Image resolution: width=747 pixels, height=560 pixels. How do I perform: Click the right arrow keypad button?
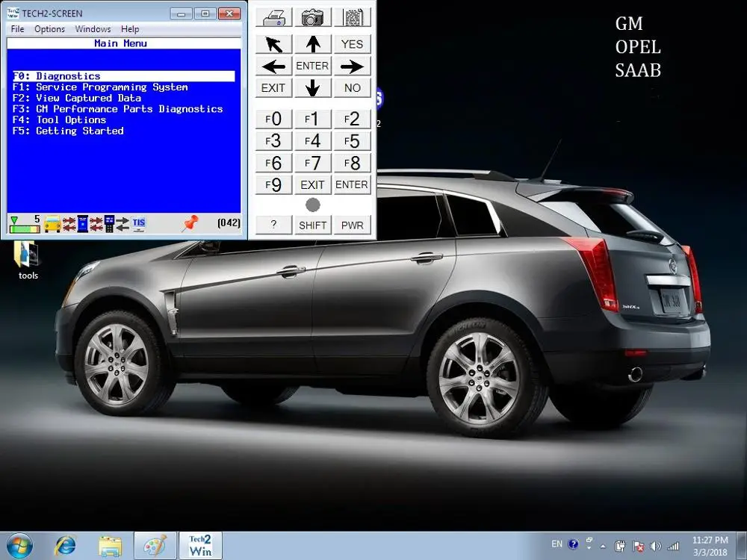pyautogui.click(x=352, y=66)
